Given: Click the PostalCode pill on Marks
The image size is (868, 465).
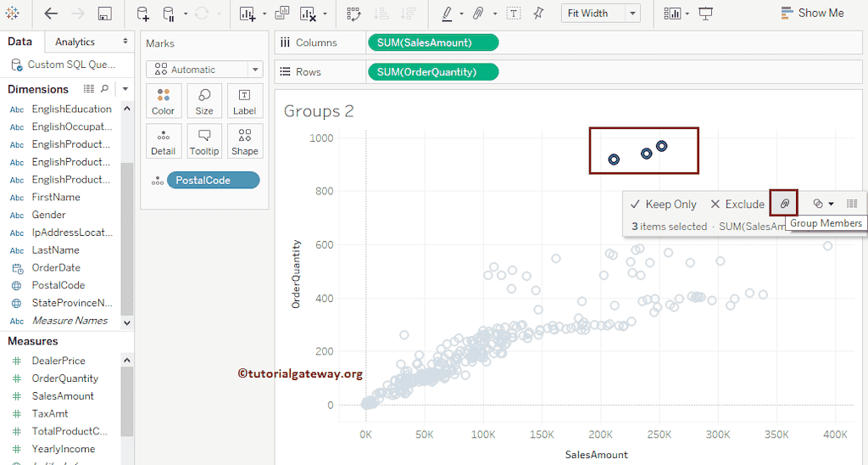Looking at the screenshot, I should coord(213,180).
